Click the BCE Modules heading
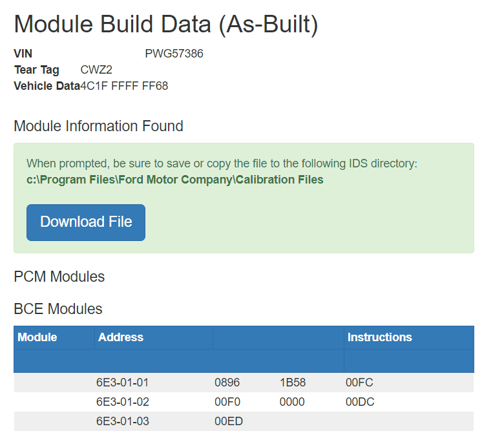504x431 pixels. [58, 309]
